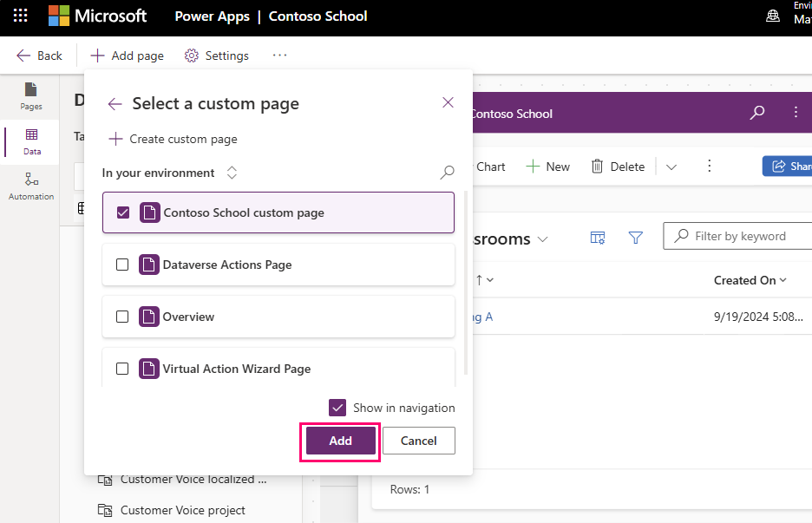
Task: Search custom pages with the magnifier icon
Action: coord(447,173)
